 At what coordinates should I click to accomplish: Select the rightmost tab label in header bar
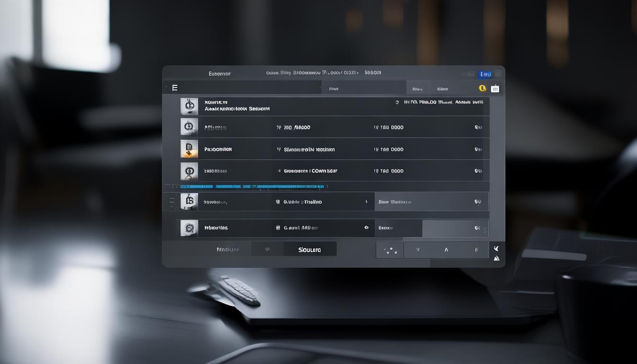442,89
